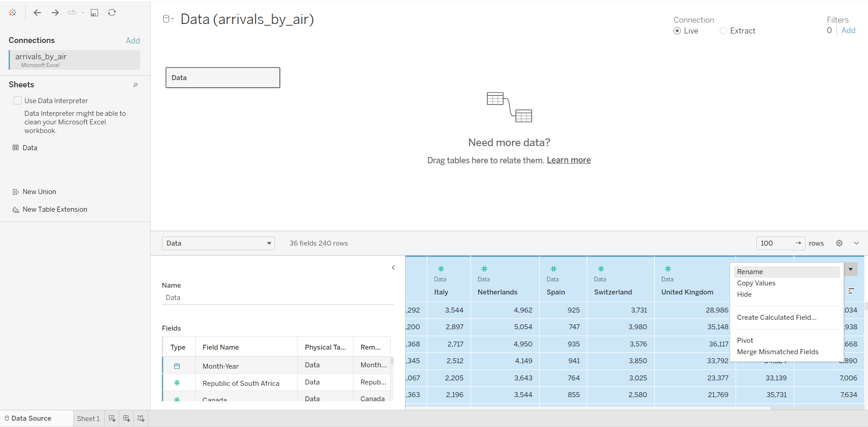Choose Rename from the context menu
Image resolution: width=868 pixels, height=427 pixels.
750,272
